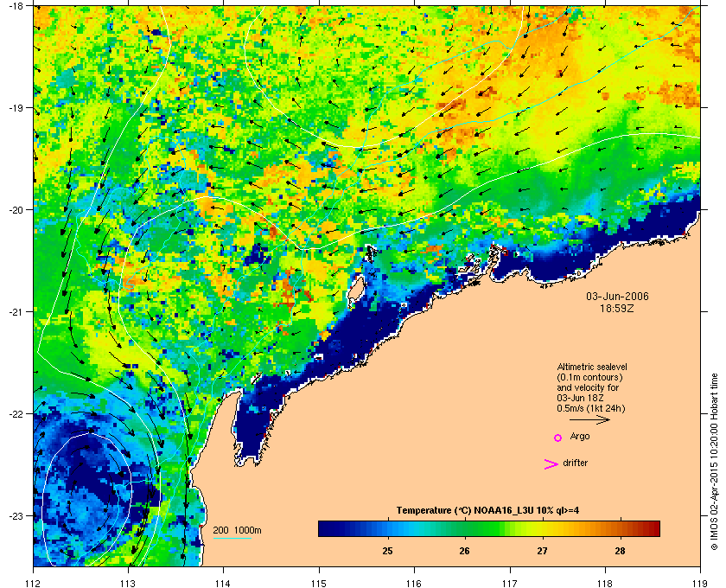726x588 pixels.
Task: Click the Argo magenta circle symbol
Action: (x=558, y=438)
